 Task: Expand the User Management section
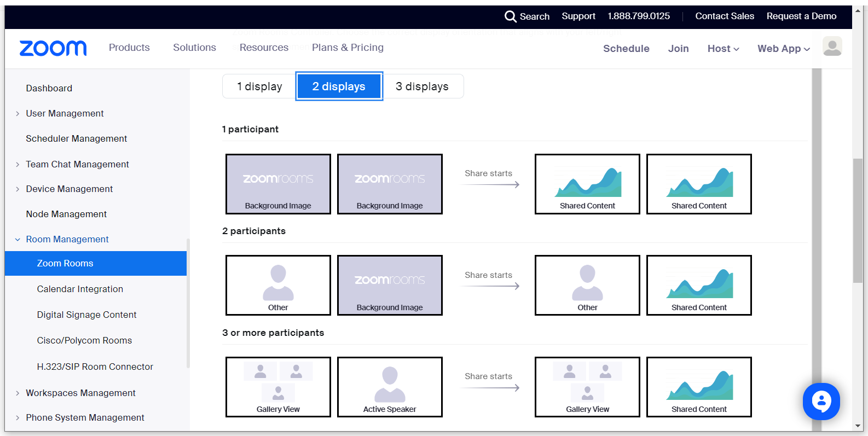65,113
